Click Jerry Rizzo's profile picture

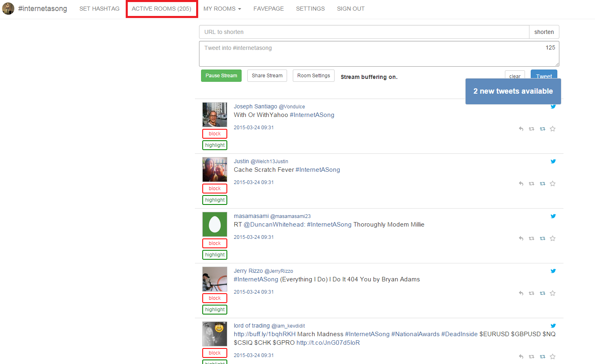tap(215, 279)
